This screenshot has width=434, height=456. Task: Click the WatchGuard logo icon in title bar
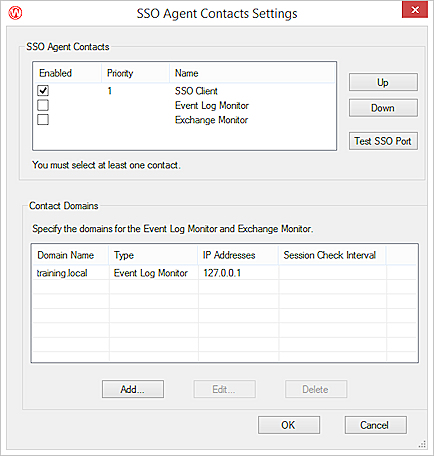click(x=15, y=13)
